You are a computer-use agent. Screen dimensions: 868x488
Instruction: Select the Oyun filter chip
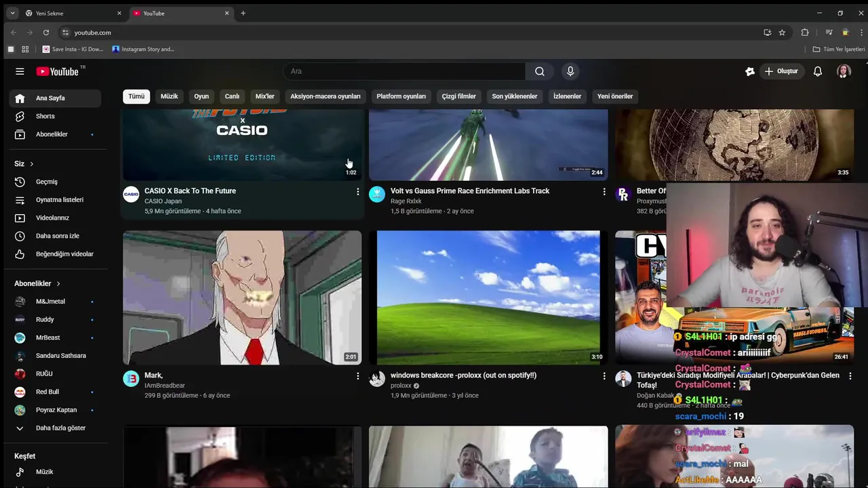pos(201,96)
